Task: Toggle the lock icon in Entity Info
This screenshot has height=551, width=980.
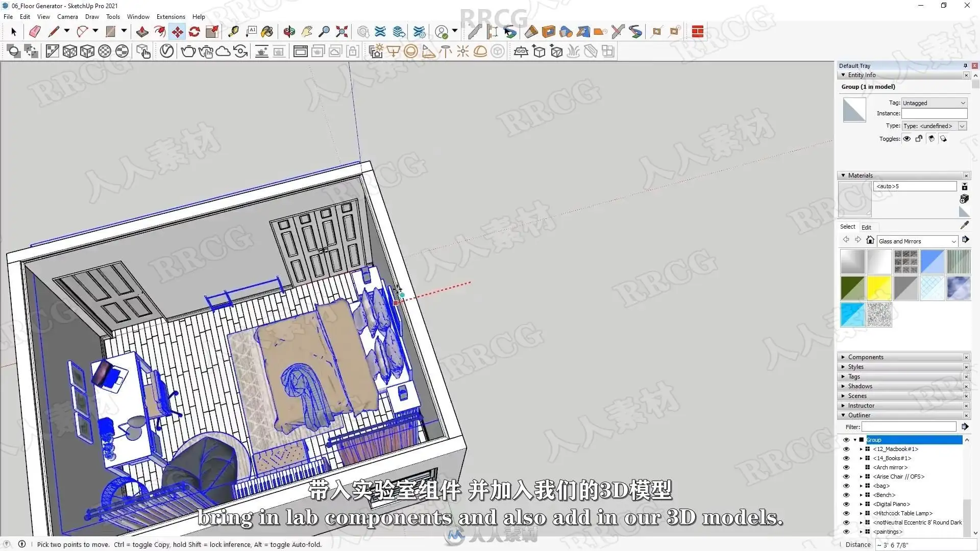Action: pos(919,139)
